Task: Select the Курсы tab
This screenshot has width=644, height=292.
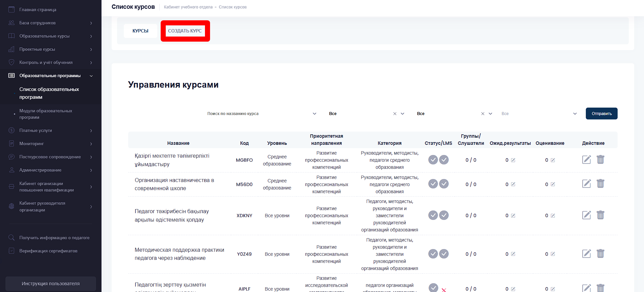Action: point(140,31)
